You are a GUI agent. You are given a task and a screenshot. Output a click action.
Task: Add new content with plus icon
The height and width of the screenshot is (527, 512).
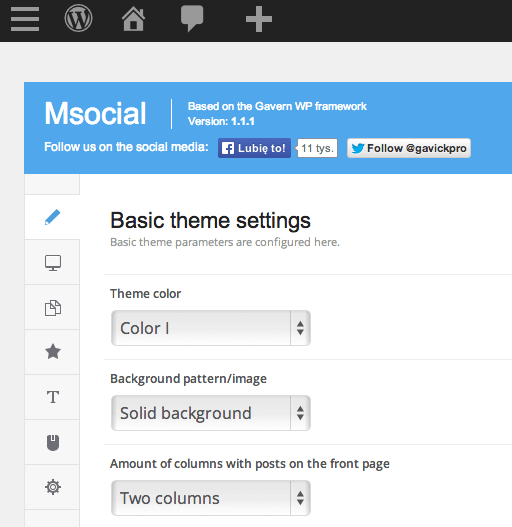pos(259,19)
